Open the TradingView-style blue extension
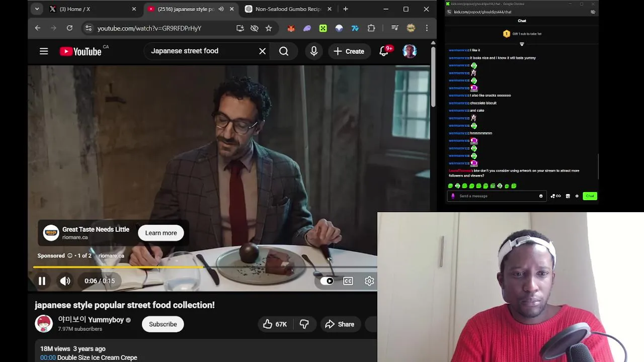 pos(355,28)
